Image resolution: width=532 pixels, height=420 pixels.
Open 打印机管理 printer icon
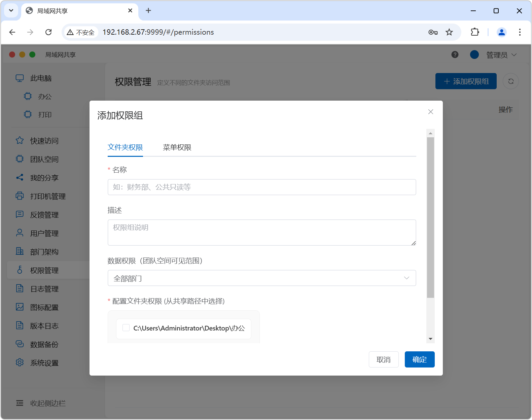20,196
